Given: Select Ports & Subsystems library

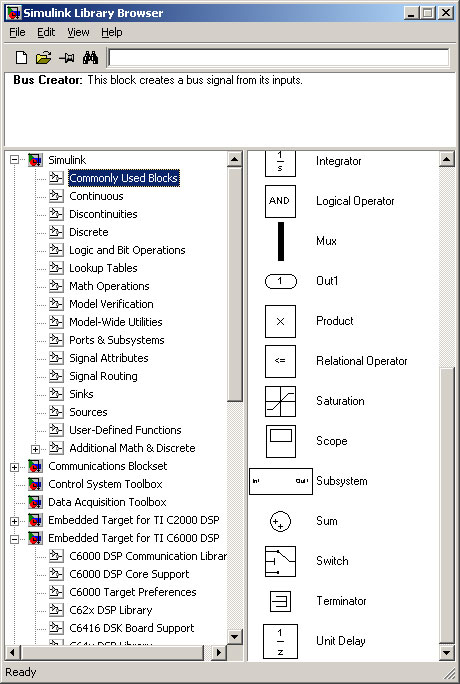Looking at the screenshot, I should click(x=117, y=340).
